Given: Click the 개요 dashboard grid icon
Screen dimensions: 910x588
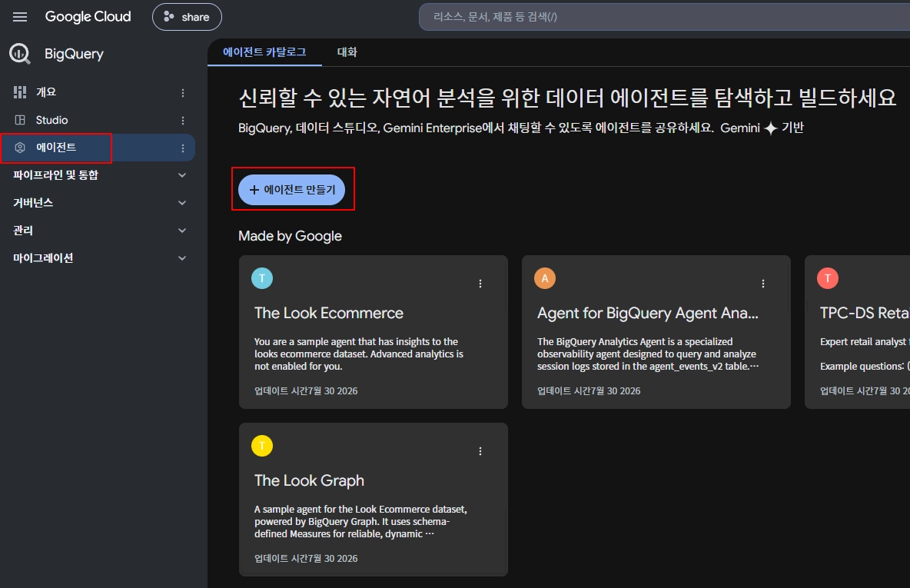Looking at the screenshot, I should pyautogui.click(x=20, y=92).
